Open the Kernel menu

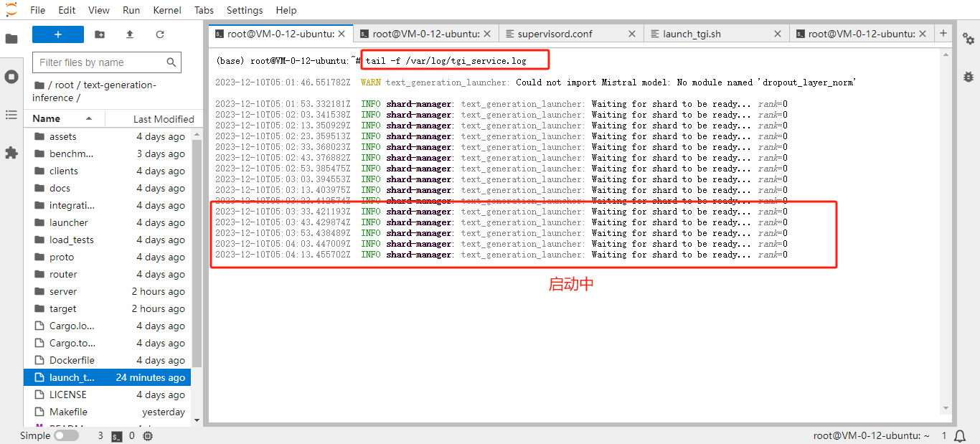167,10
